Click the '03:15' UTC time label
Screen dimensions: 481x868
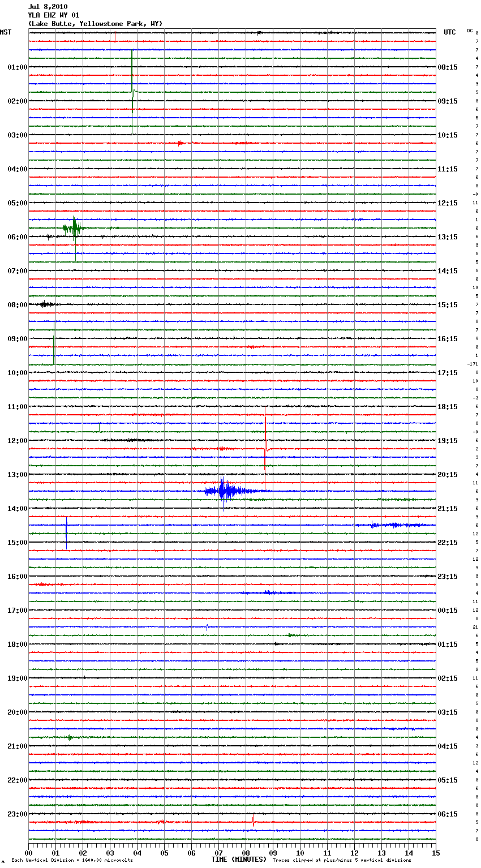tap(448, 712)
